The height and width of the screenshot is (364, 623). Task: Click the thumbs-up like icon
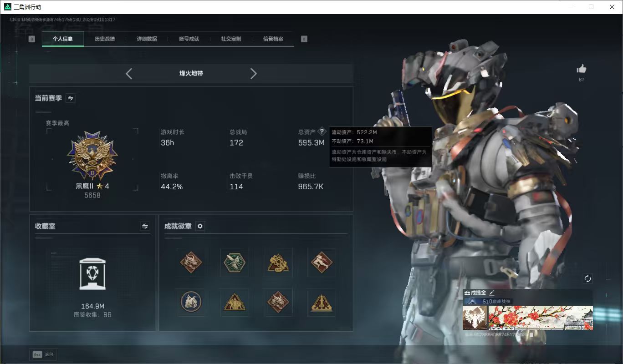click(582, 69)
